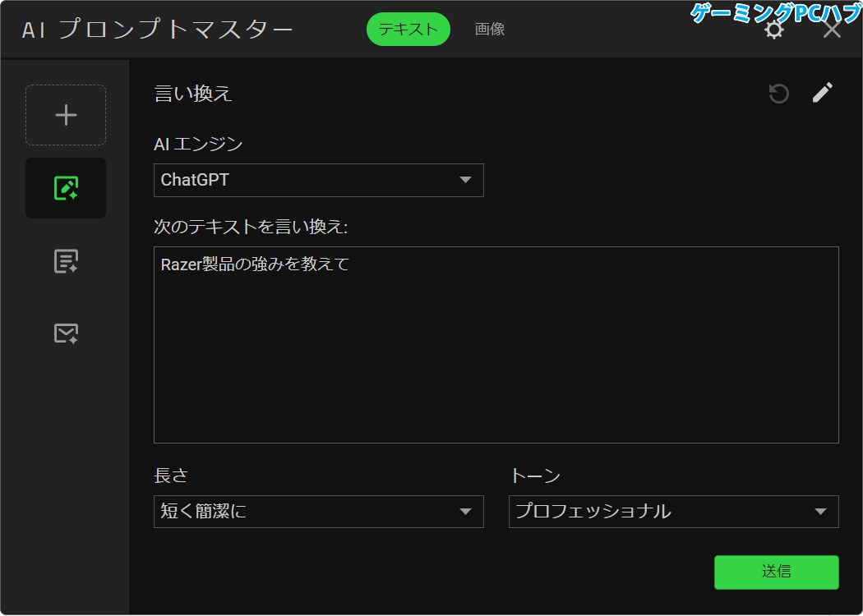Open the トーン dropdown
This screenshot has height=616, width=863.
point(674,512)
